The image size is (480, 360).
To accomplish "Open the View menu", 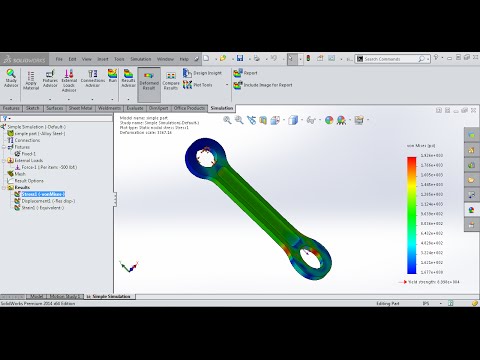I will pyautogui.click(x=87, y=59).
